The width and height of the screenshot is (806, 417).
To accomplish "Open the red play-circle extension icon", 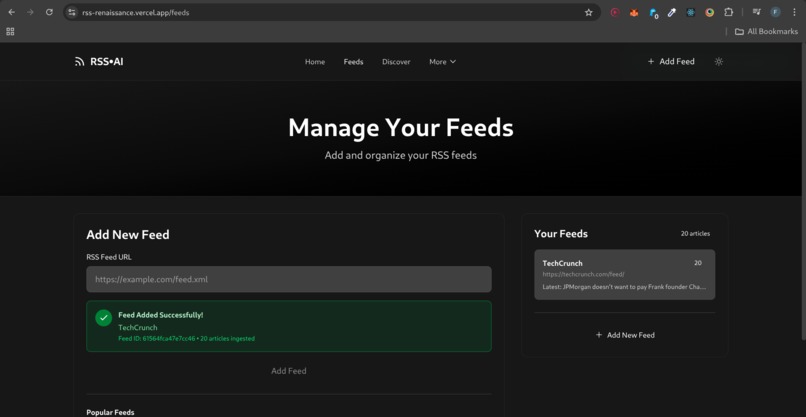I will click(615, 12).
